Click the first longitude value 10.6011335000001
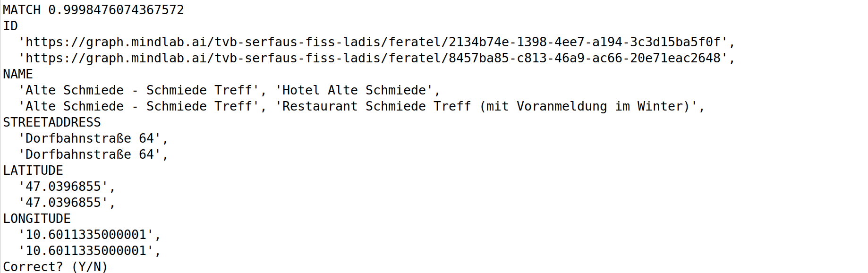Screen dimensions: 868x273 click(86, 235)
